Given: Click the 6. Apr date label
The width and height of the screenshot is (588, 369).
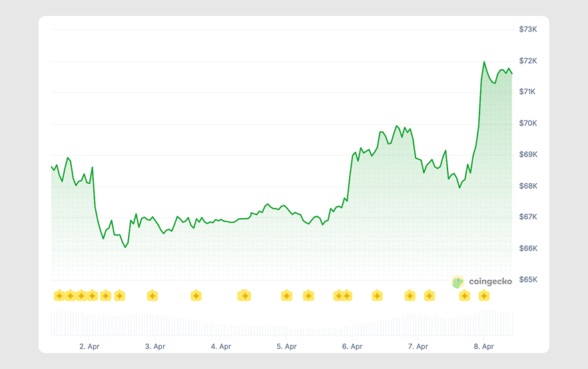Looking at the screenshot, I should tap(352, 346).
